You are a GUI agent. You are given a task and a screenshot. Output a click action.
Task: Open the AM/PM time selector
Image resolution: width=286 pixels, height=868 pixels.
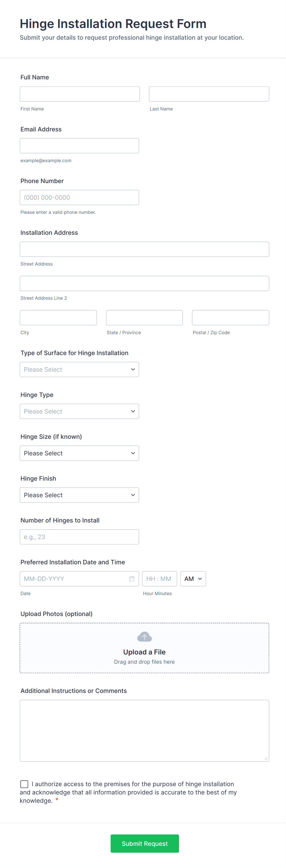[x=193, y=578]
